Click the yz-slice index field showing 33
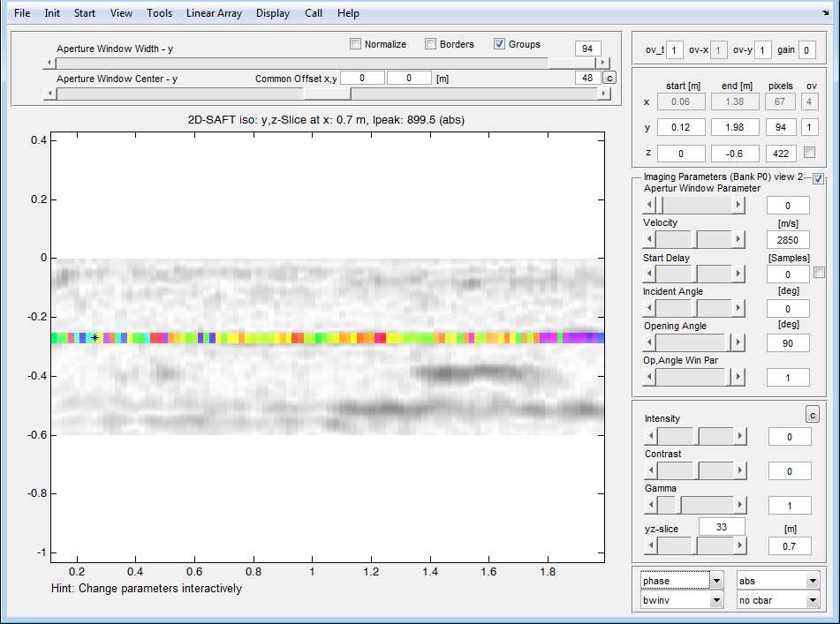This screenshot has width=840, height=624. pyautogui.click(x=722, y=527)
